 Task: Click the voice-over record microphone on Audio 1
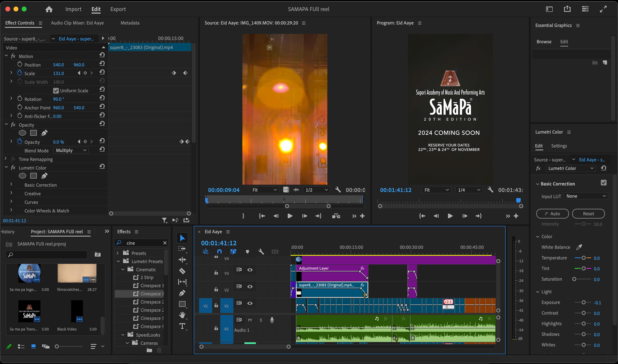pos(272,320)
